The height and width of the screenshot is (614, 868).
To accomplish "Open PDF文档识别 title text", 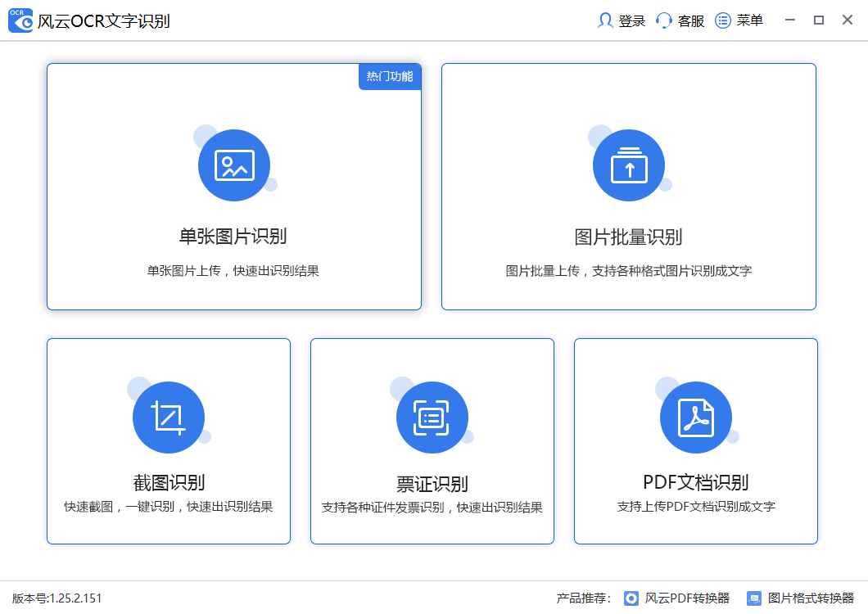I will [696, 482].
